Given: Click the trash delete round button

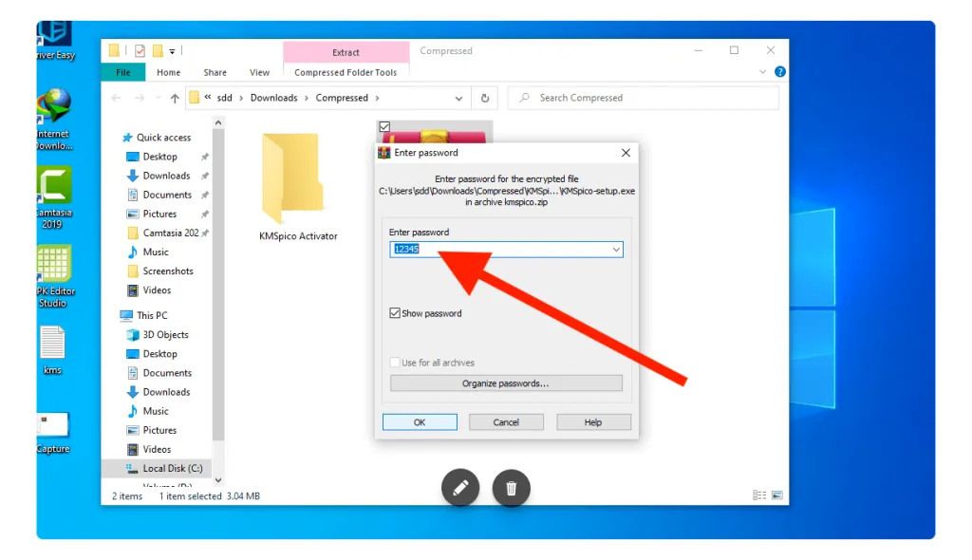Looking at the screenshot, I should click(511, 488).
